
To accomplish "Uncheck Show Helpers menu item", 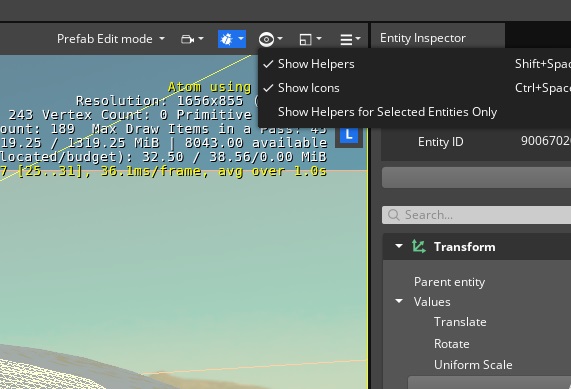I will (x=414, y=64).
